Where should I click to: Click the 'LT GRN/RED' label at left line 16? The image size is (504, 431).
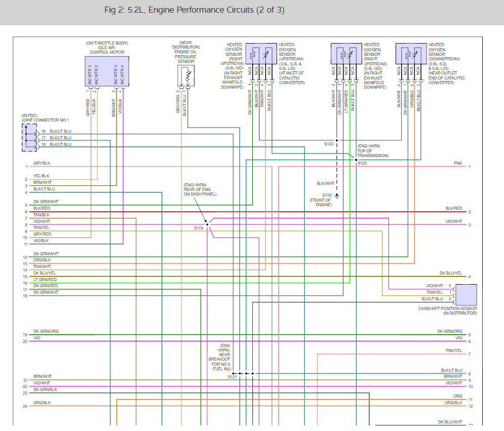(45, 280)
